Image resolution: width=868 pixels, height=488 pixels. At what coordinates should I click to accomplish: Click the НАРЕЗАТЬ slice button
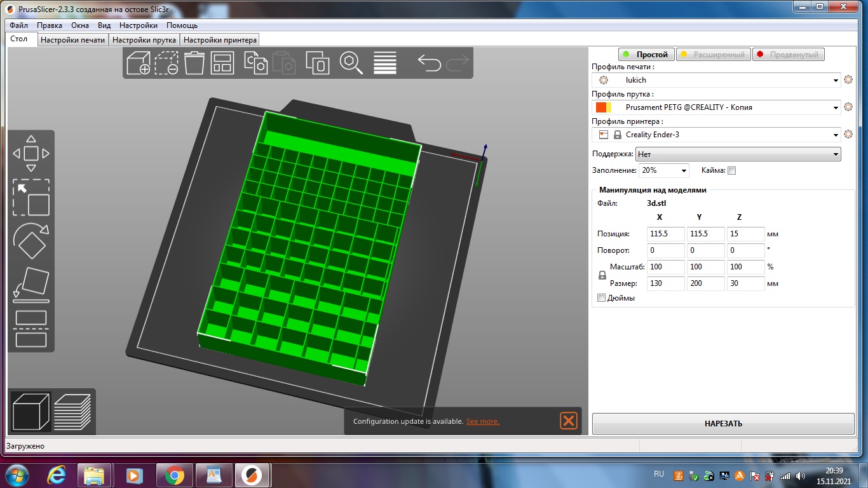click(723, 424)
